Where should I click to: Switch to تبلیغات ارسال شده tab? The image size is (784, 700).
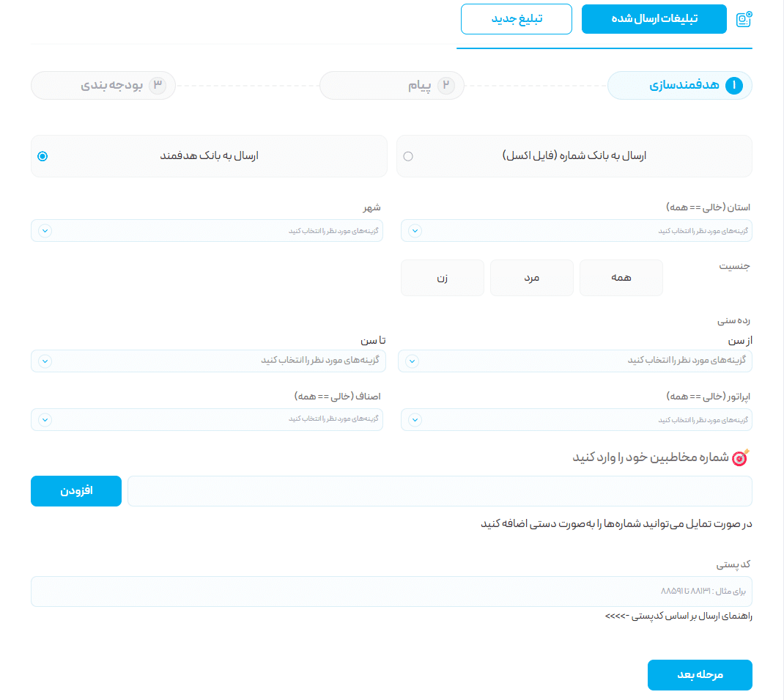(654, 19)
